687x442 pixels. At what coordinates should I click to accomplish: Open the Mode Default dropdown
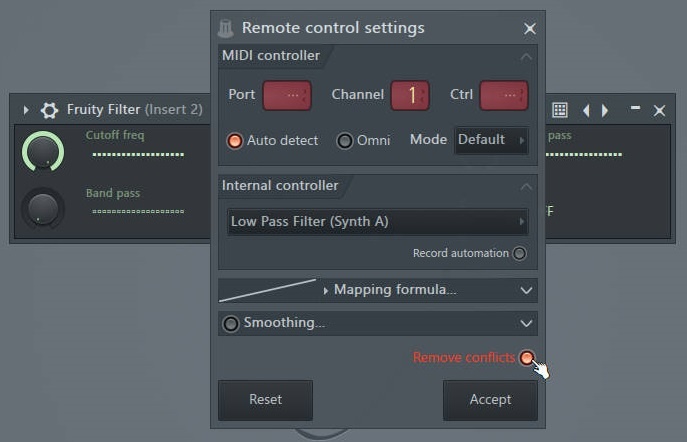(x=491, y=140)
